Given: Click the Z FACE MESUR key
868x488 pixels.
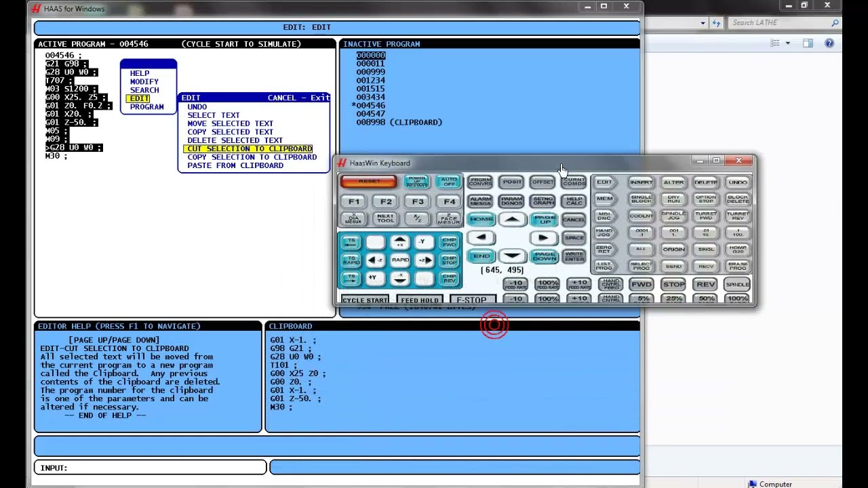Looking at the screenshot, I should coord(448,219).
